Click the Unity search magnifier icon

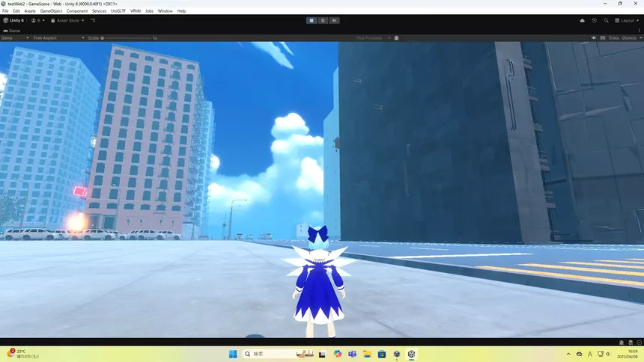(x=605, y=20)
